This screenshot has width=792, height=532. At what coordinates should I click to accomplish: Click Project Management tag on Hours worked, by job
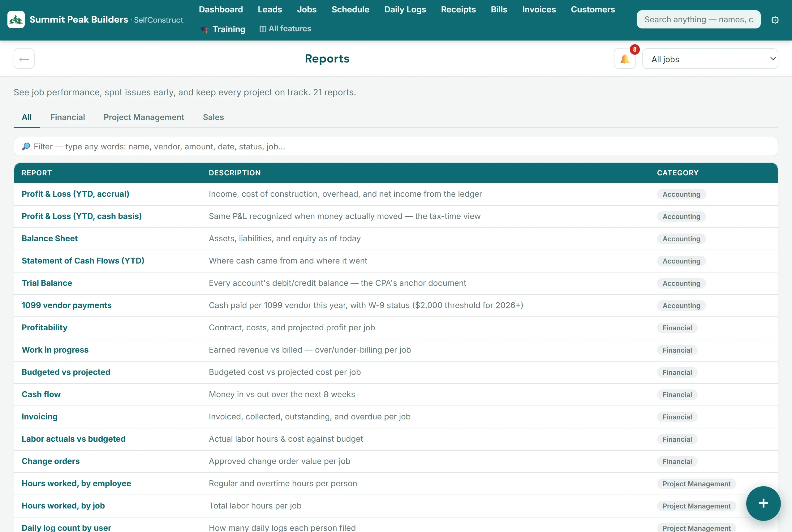696,506
